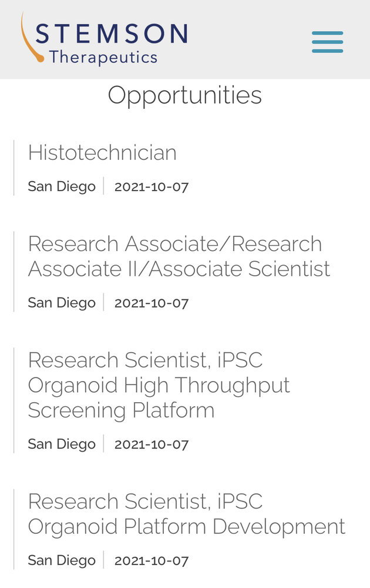
Task: Click San Diego under Histotechnician
Action: point(62,187)
